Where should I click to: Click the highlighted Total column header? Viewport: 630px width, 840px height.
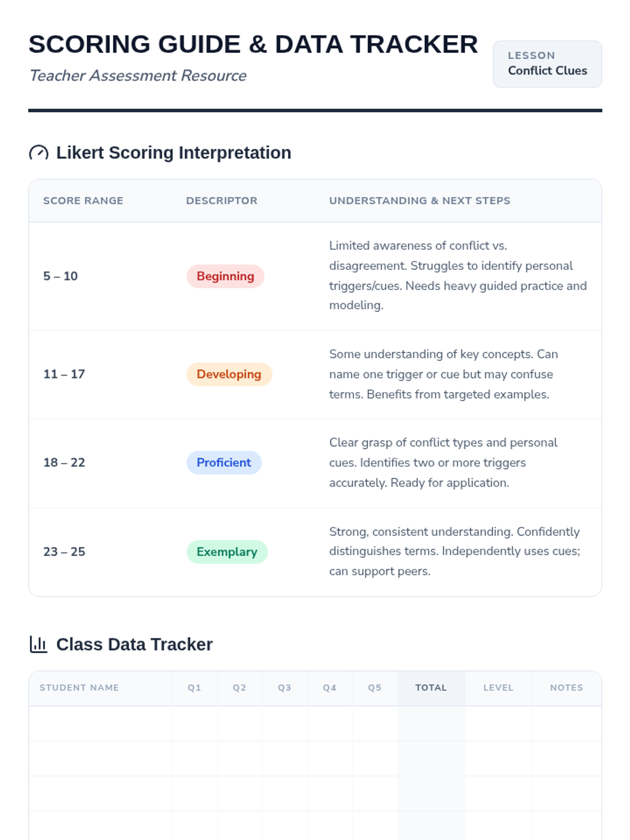(431, 688)
